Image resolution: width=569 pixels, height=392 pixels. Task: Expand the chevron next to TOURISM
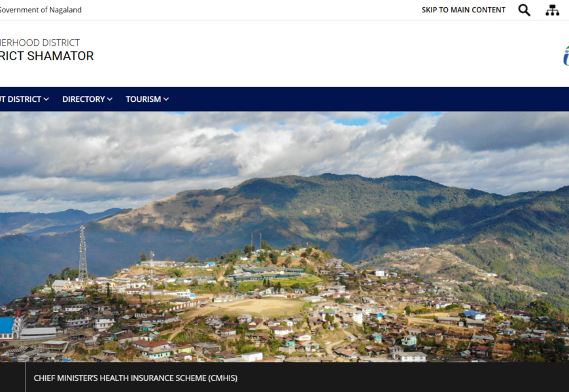tap(166, 99)
